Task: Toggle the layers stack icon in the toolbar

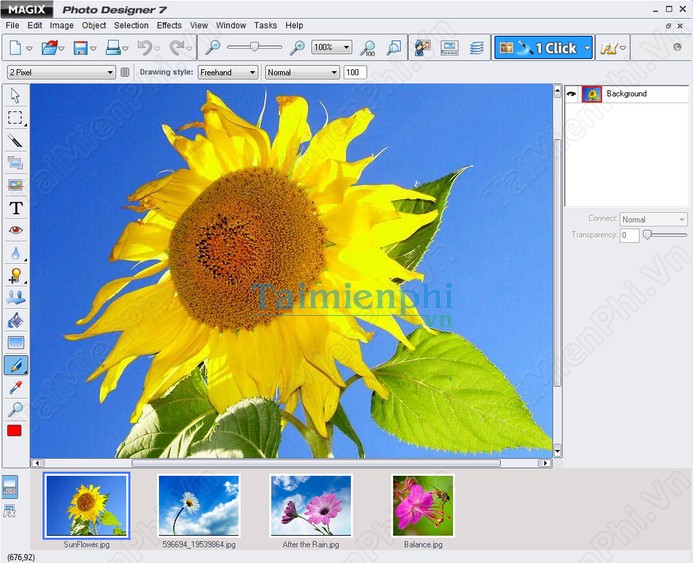Action: click(476, 48)
